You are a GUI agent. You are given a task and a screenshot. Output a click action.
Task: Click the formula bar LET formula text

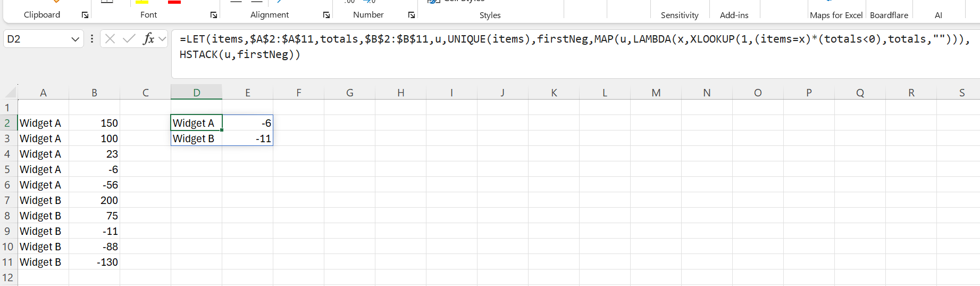coord(574,46)
